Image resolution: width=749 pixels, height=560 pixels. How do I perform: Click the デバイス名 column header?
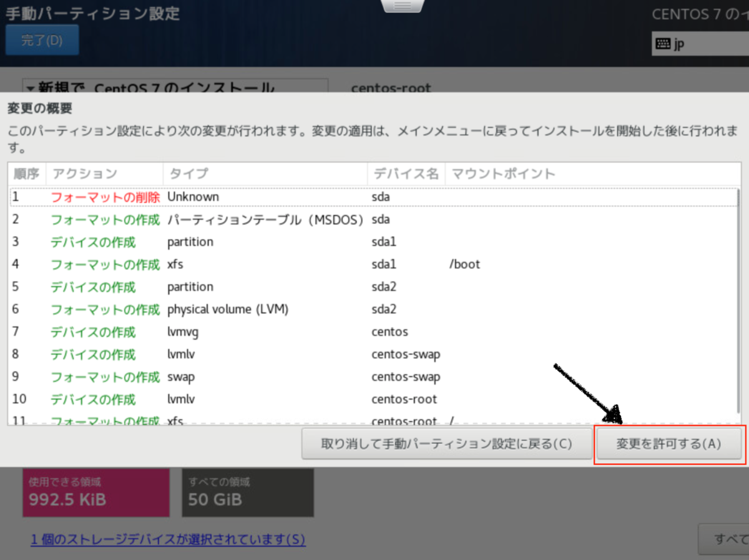406,173
